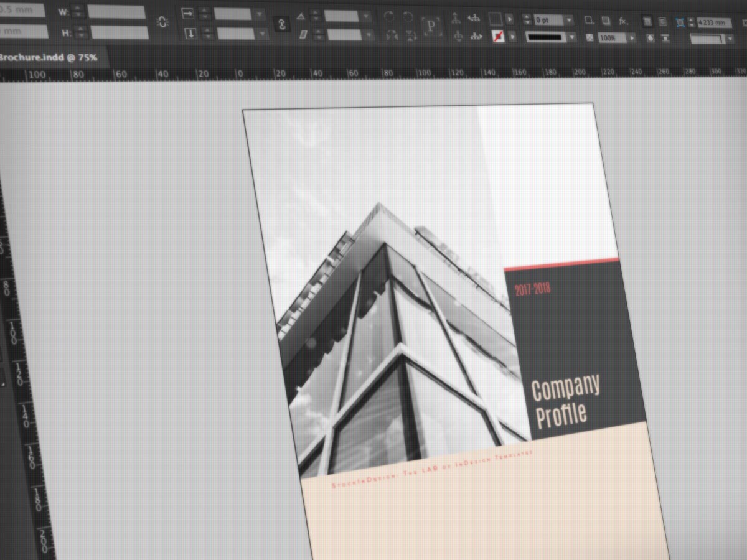Image resolution: width=747 pixels, height=560 pixels.
Task: Open the Brochure.indd document tab
Action: [49, 57]
